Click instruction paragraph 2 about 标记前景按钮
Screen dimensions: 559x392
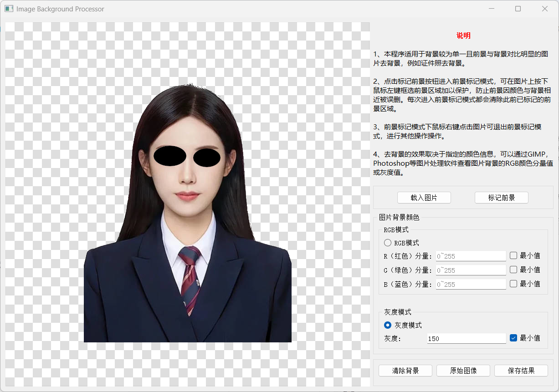463,95
